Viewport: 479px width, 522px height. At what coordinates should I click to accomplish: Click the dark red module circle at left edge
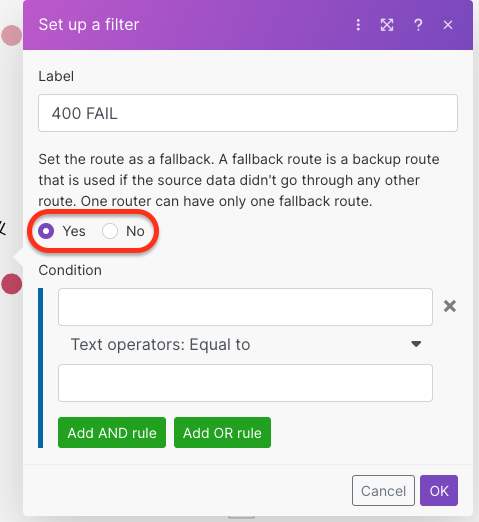pyautogui.click(x=11, y=284)
